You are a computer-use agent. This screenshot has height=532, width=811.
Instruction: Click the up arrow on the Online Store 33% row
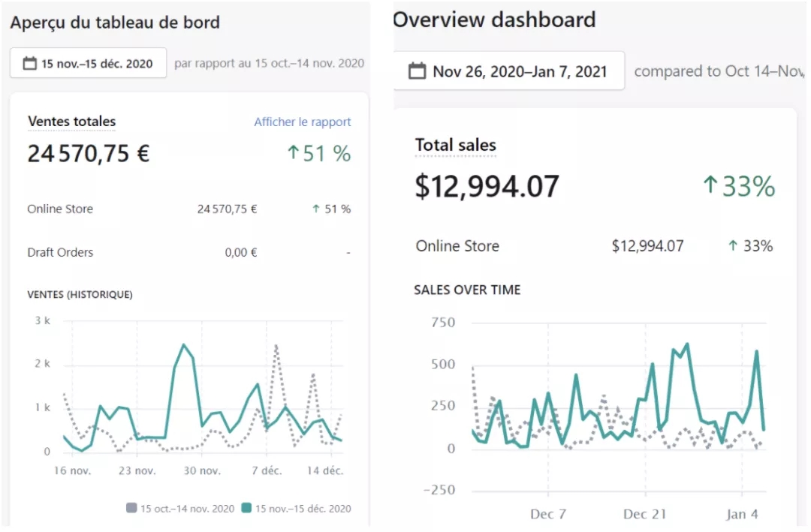click(734, 245)
